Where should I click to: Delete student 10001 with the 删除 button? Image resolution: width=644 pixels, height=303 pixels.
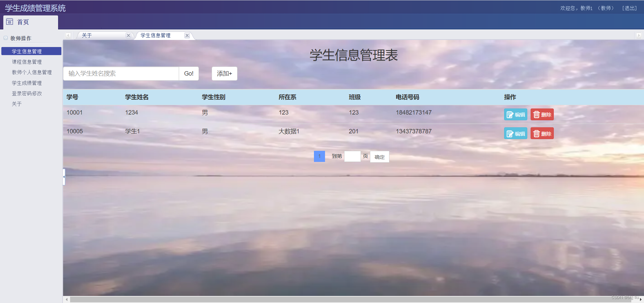coord(542,115)
